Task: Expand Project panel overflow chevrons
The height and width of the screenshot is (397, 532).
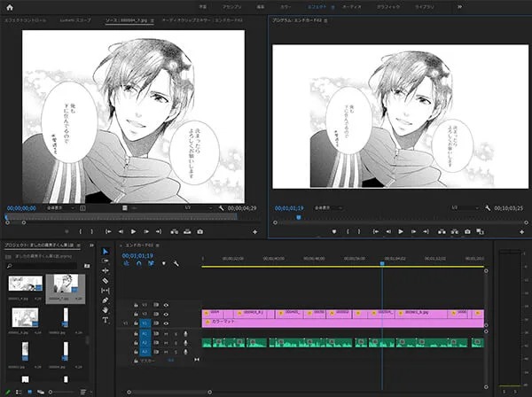Action: (91, 245)
